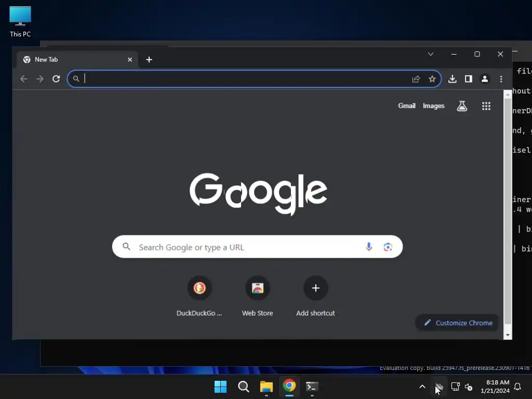The image size is (532, 399).
Task: Open the muted volume tray icon
Action: 469,387
